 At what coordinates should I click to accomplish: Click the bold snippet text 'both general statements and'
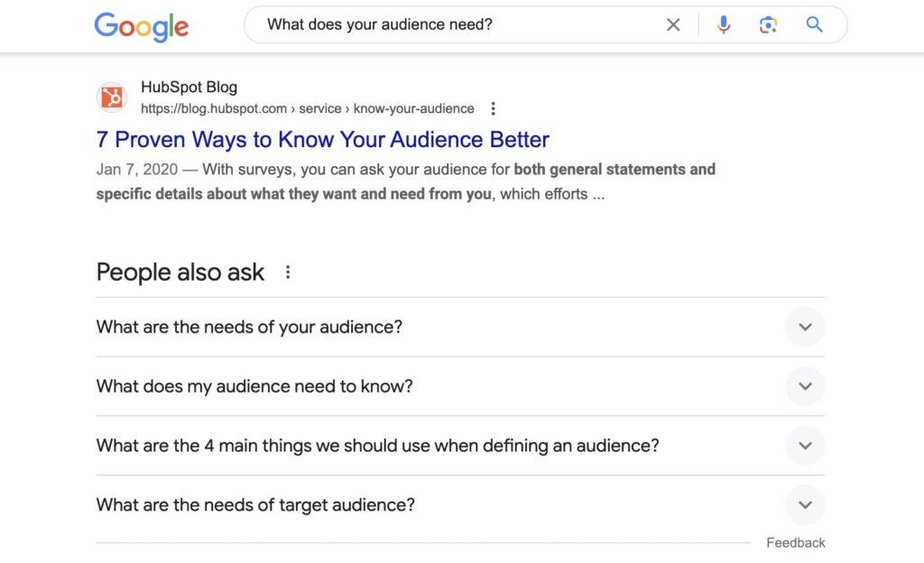614,170
